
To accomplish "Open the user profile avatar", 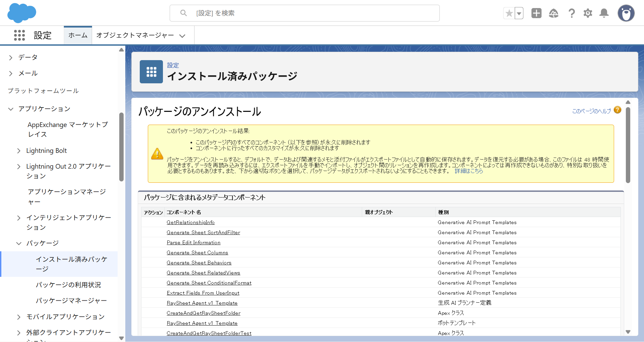I will point(626,13).
